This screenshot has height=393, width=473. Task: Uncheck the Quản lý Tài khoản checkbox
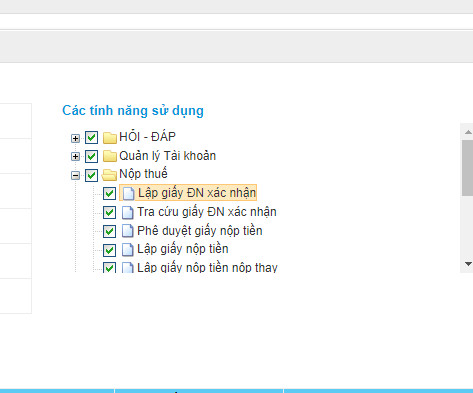click(x=91, y=156)
